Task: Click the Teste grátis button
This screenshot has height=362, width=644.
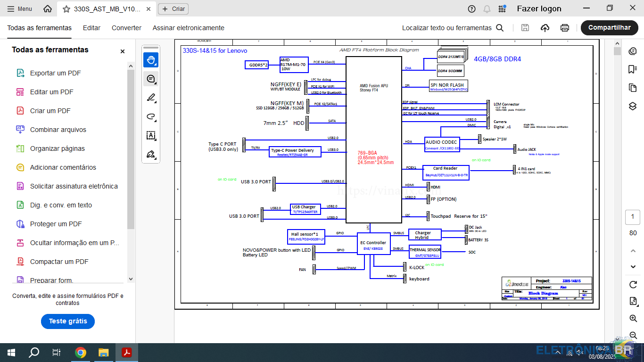Action: [68, 321]
